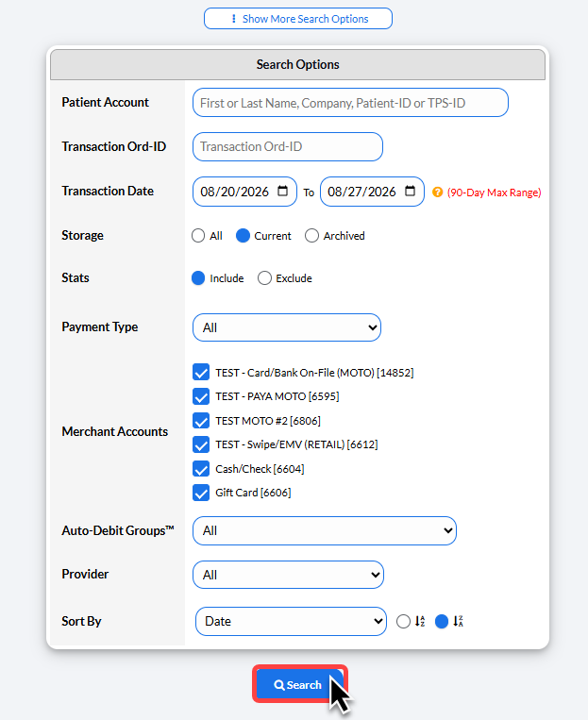
Task: Uncheck TEST MOTO #2 [6806] checkbox
Action: click(201, 421)
